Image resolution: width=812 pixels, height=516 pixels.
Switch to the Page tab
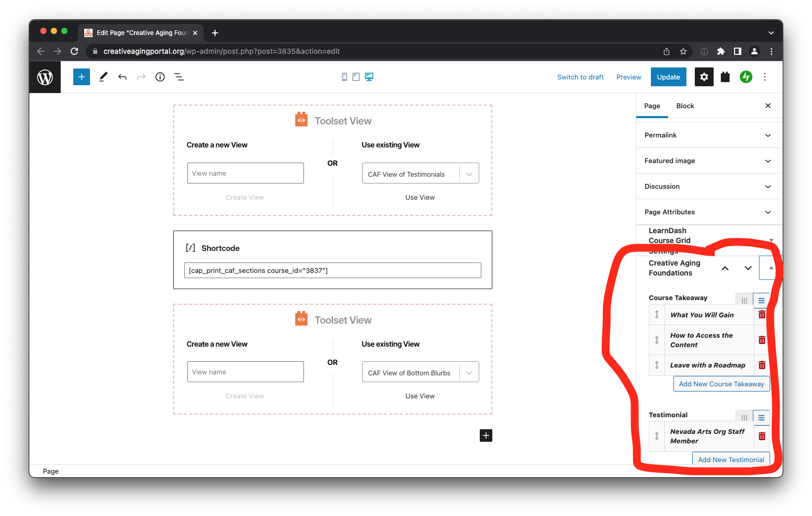click(x=652, y=106)
